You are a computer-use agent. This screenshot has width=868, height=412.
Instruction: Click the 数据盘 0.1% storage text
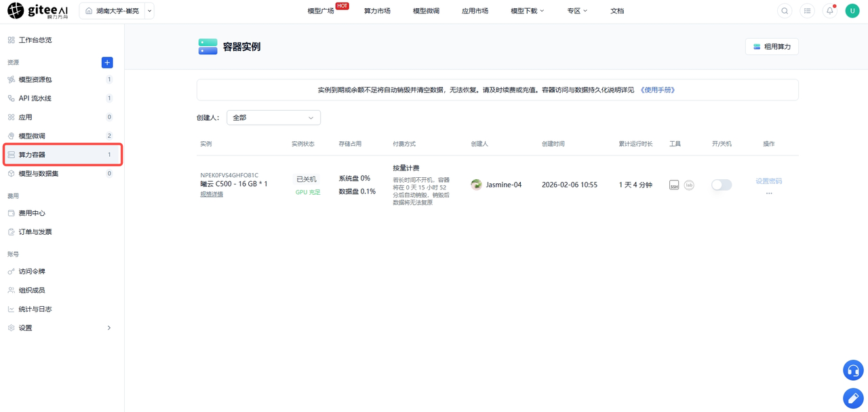tap(357, 191)
